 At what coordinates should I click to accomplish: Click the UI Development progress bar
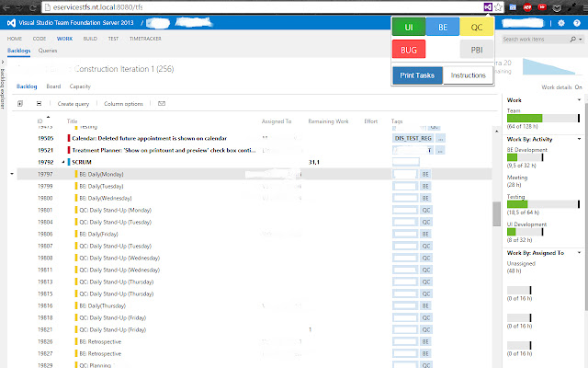coord(525,232)
